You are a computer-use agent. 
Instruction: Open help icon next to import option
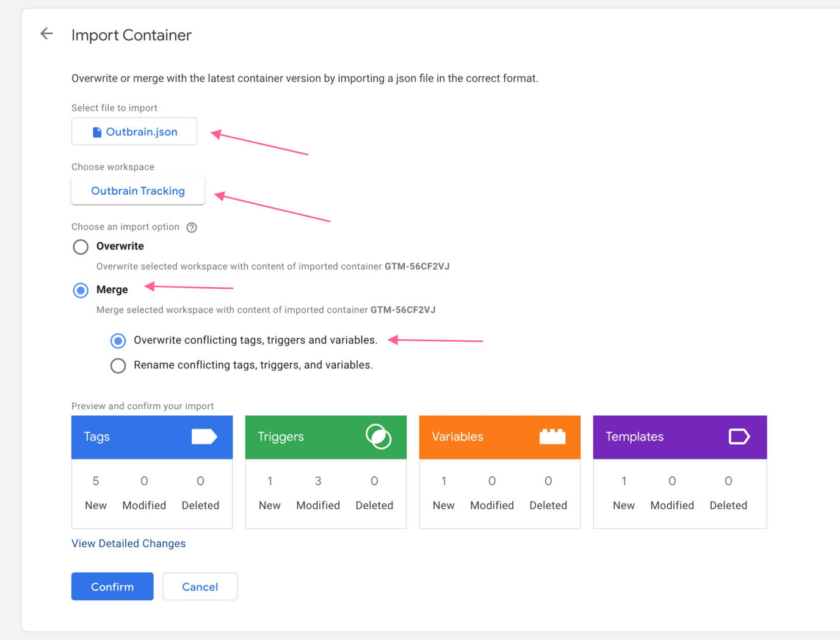click(x=192, y=228)
